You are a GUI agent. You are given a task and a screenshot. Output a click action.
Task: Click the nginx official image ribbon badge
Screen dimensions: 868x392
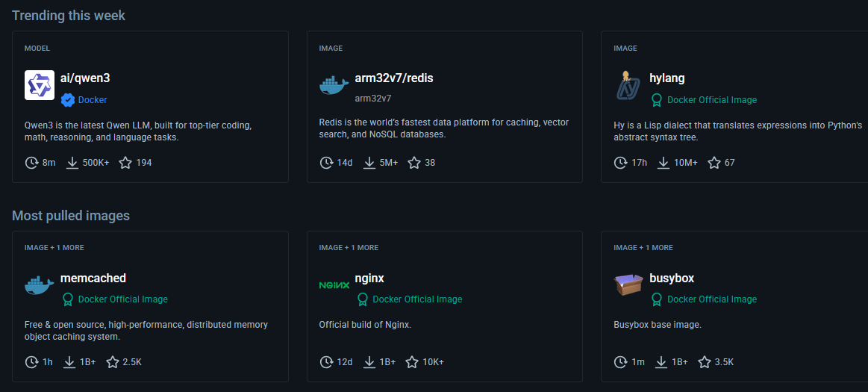point(362,299)
